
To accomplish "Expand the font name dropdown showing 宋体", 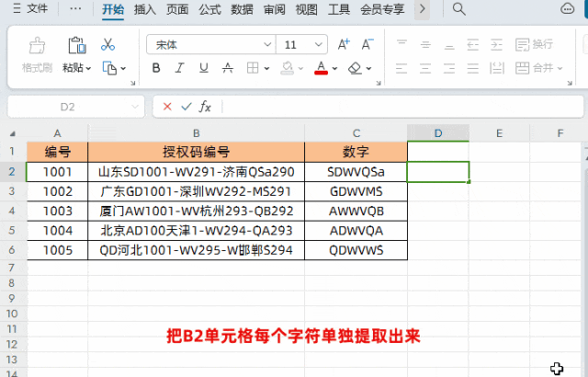I will 266,44.
